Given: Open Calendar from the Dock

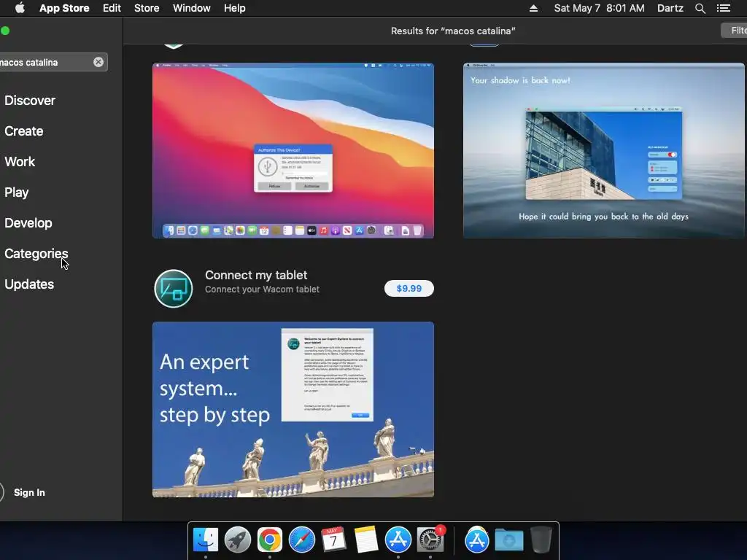Looking at the screenshot, I should click(333, 540).
